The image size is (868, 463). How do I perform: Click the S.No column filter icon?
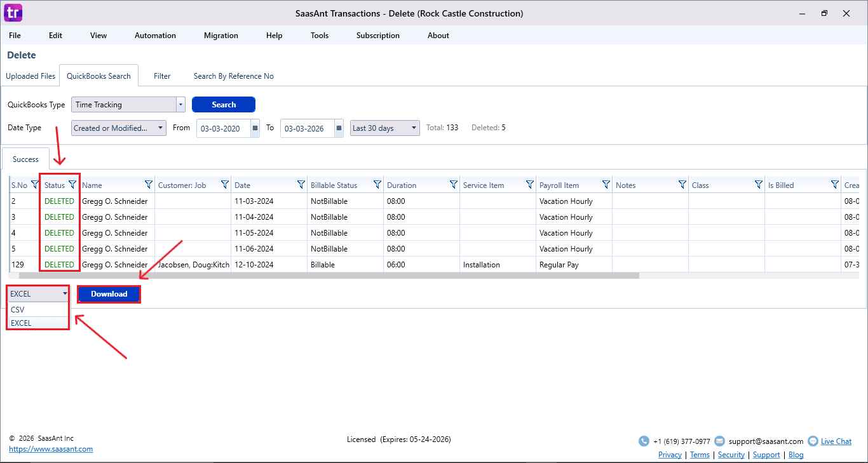tap(35, 185)
